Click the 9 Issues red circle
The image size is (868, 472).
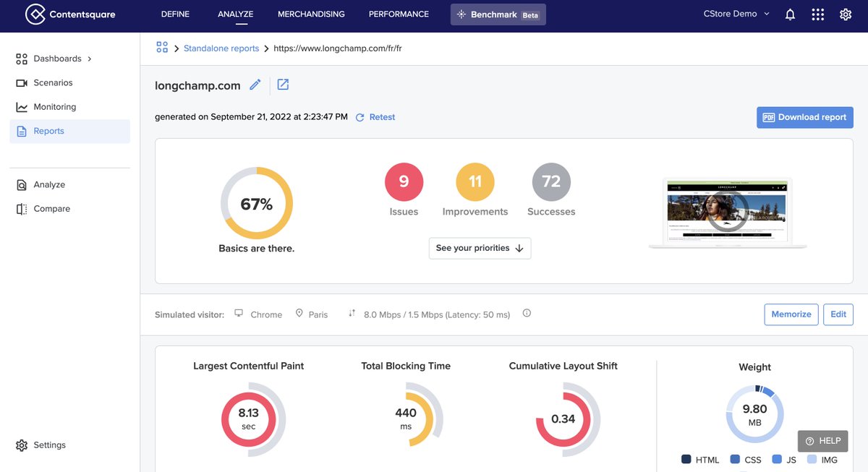pos(404,181)
